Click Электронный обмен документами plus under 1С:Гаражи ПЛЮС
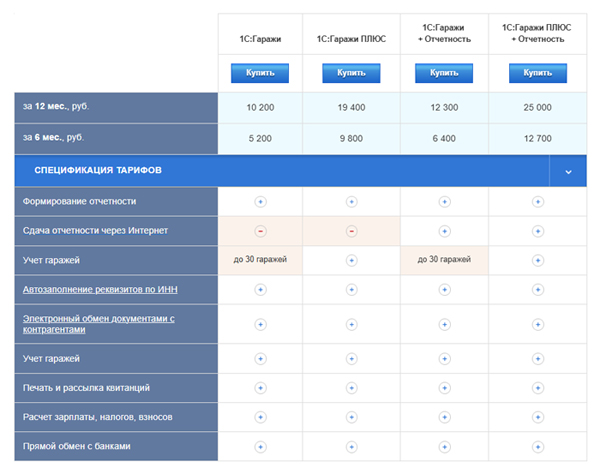Screen dimensions: 600x474 tap(351, 324)
